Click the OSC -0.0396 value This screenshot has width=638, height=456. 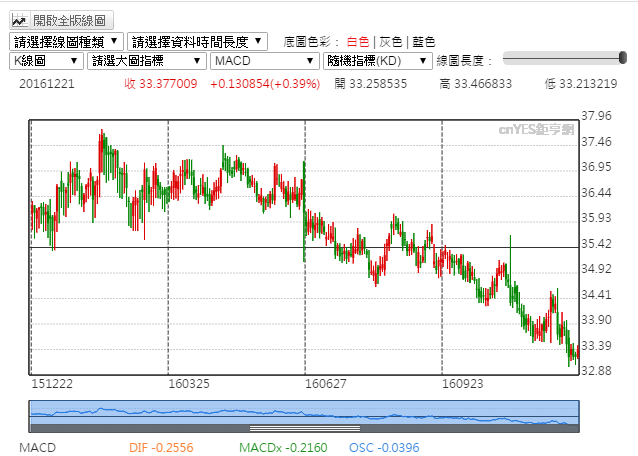(x=384, y=447)
